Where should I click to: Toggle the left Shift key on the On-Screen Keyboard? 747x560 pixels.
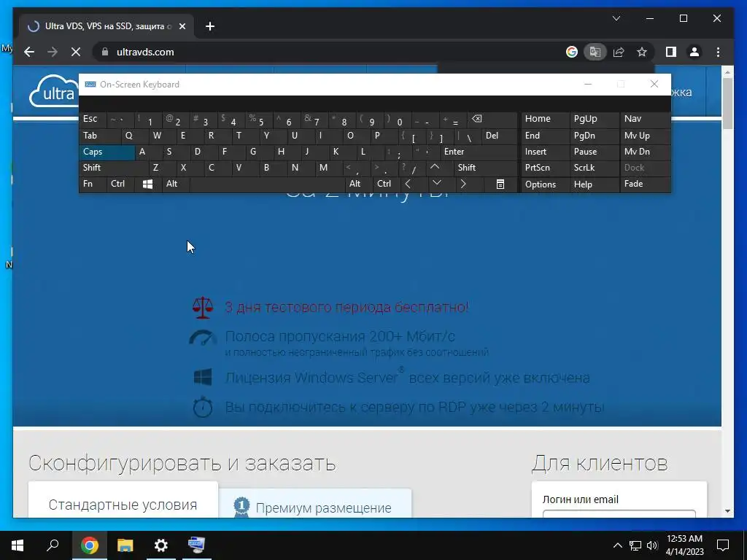click(114, 168)
